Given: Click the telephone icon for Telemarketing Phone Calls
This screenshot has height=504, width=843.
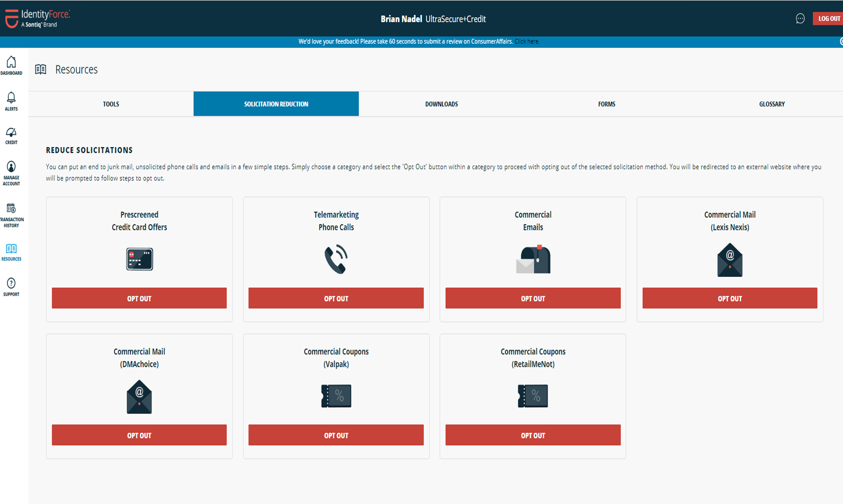Looking at the screenshot, I should (x=336, y=259).
